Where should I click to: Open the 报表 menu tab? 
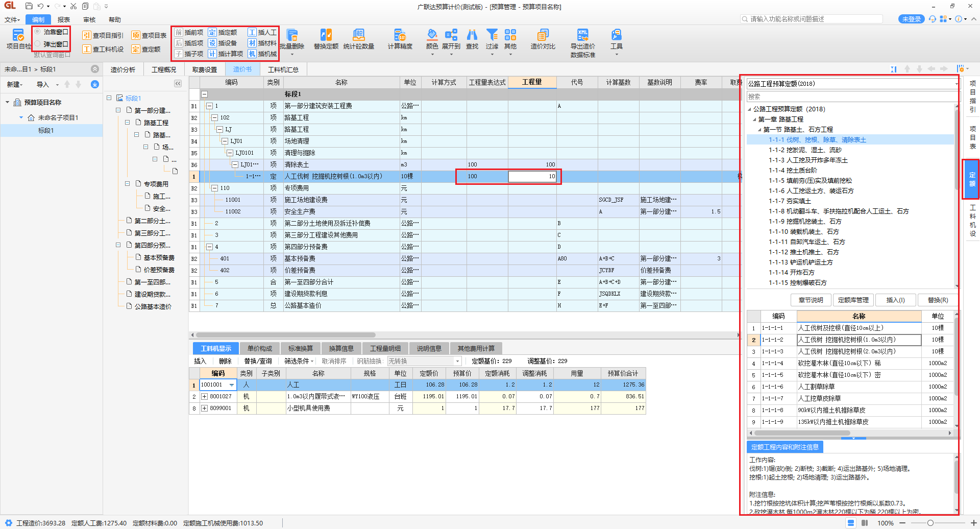click(64, 19)
